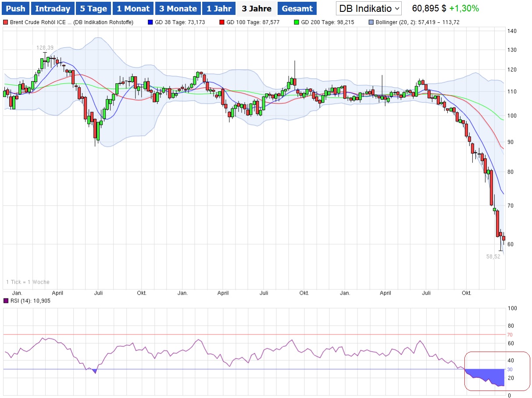Image resolution: width=532 pixels, height=398 pixels.
Task: Open the DB Indikation dropdown
Action: [x=369, y=8]
